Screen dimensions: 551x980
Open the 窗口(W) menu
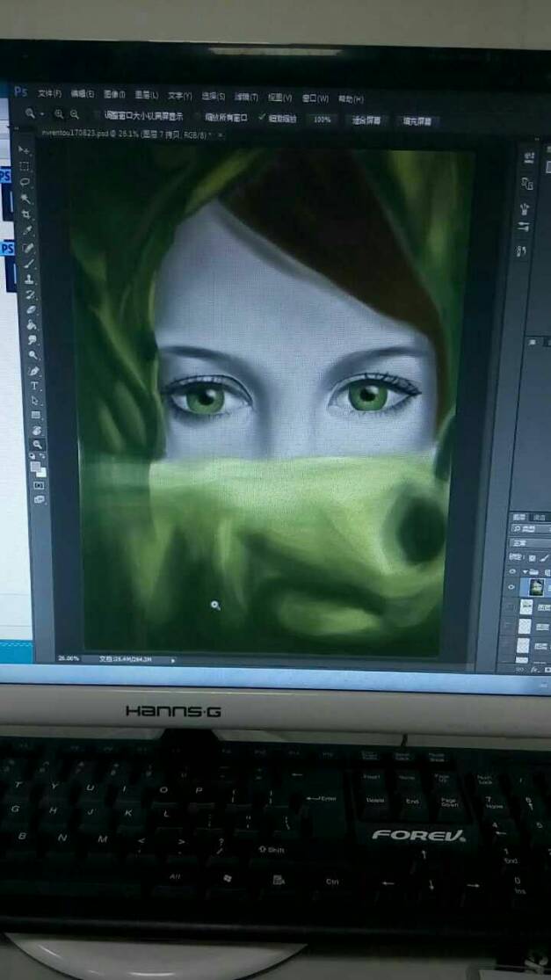tap(315, 98)
